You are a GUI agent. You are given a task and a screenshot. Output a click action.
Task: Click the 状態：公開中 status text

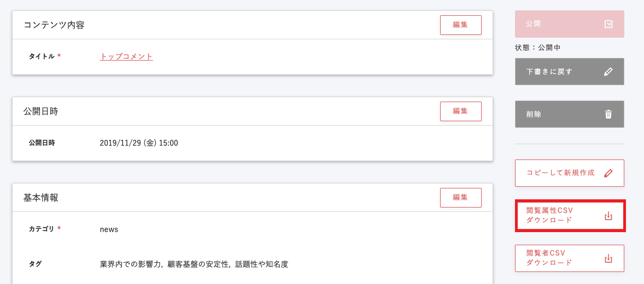pos(538,48)
